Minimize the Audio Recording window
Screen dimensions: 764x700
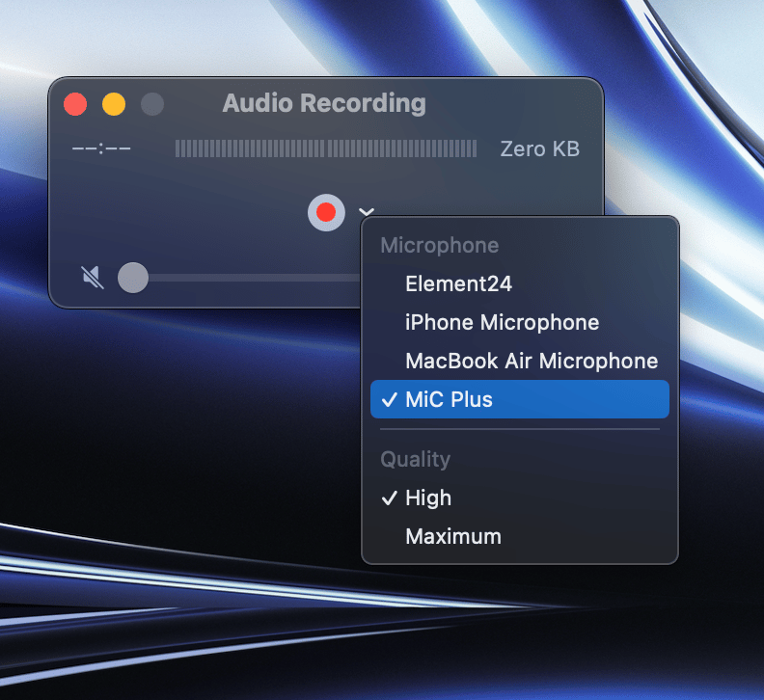(114, 104)
